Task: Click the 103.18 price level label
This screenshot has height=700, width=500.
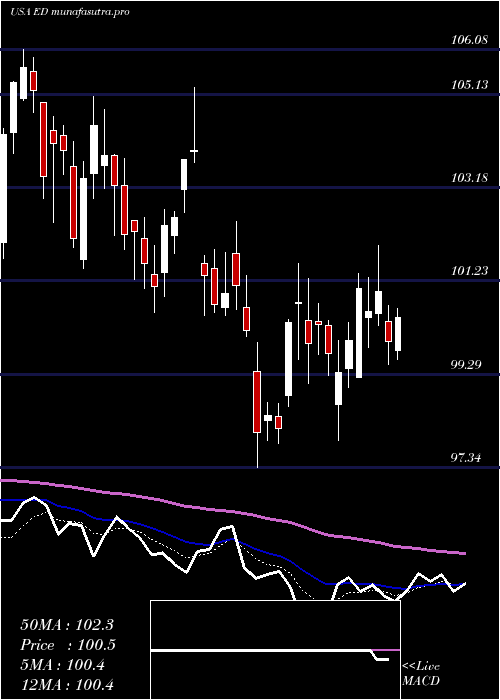Action: point(469,178)
